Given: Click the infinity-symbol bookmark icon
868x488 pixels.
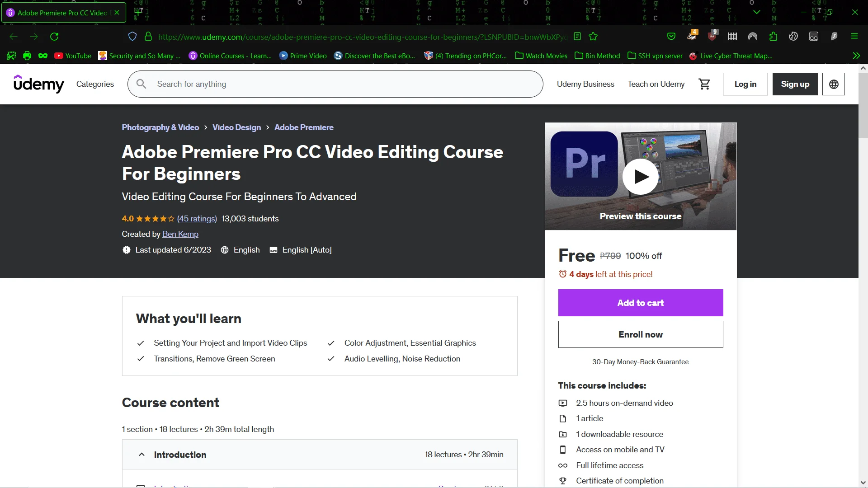Looking at the screenshot, I should click(43, 56).
